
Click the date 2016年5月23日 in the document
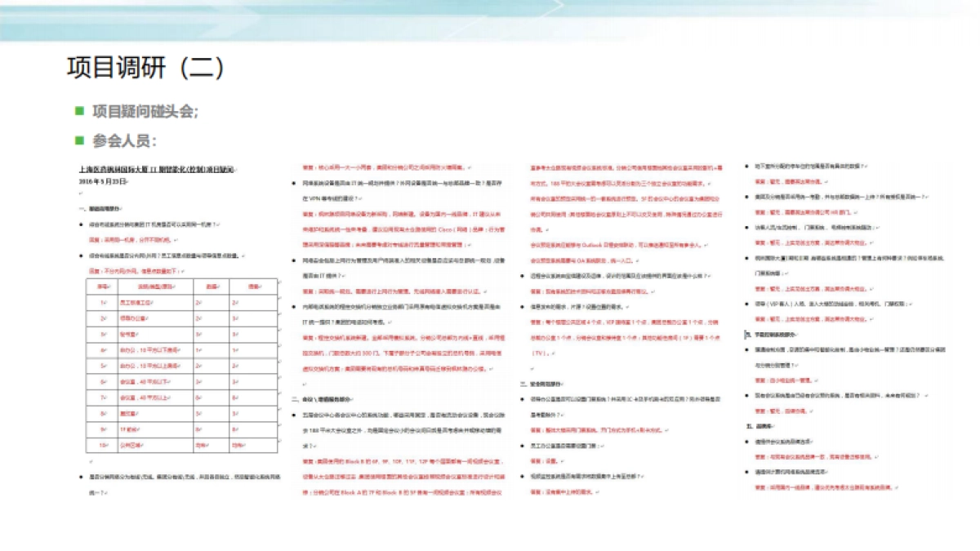point(104,180)
